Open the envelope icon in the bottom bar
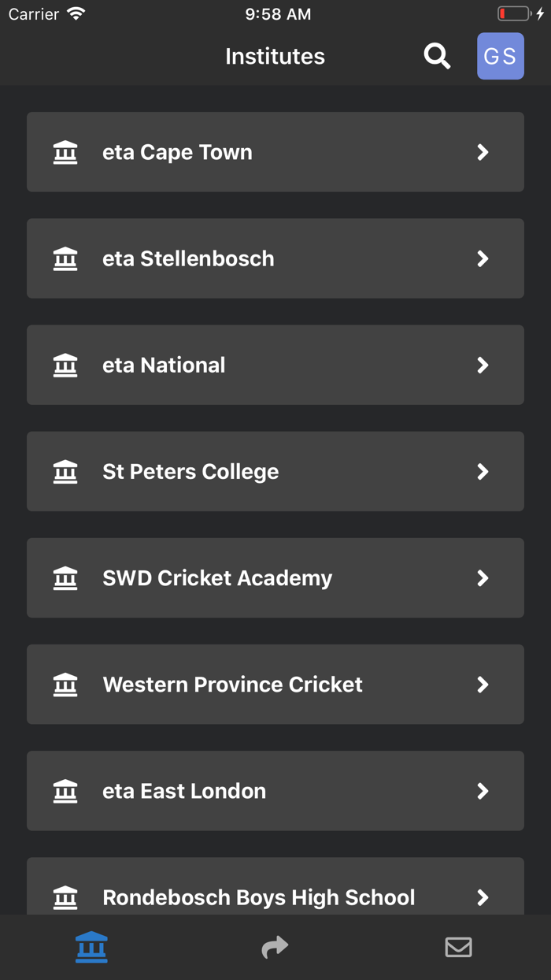The height and width of the screenshot is (980, 551). pos(458,948)
